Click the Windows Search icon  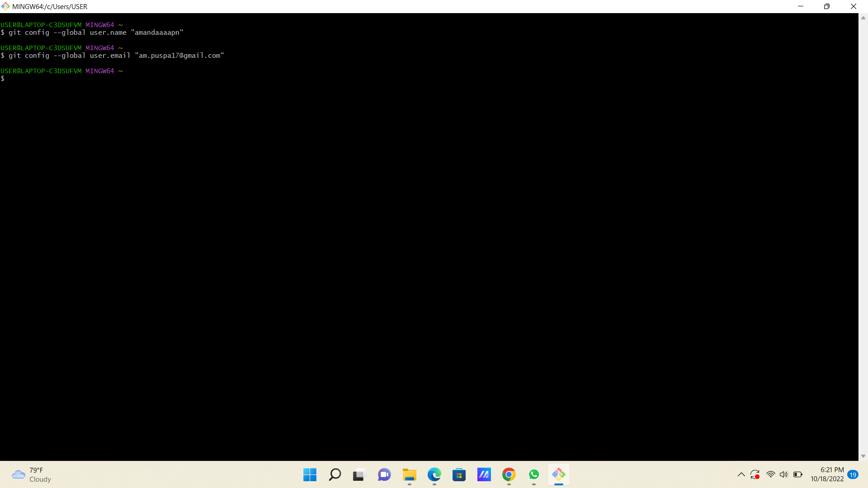(x=335, y=474)
